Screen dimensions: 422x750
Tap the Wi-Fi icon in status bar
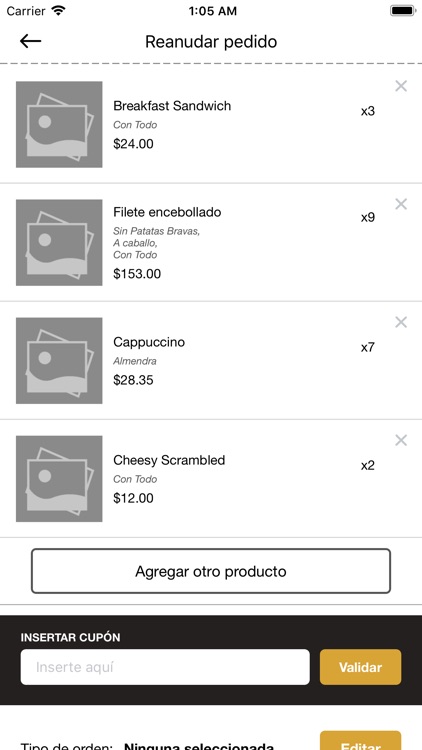coord(58,11)
